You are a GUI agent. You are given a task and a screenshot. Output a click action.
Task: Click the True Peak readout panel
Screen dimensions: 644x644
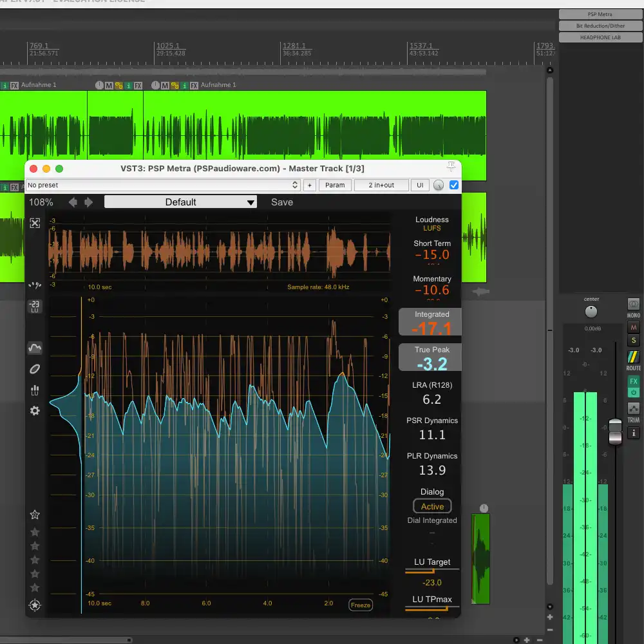430,357
